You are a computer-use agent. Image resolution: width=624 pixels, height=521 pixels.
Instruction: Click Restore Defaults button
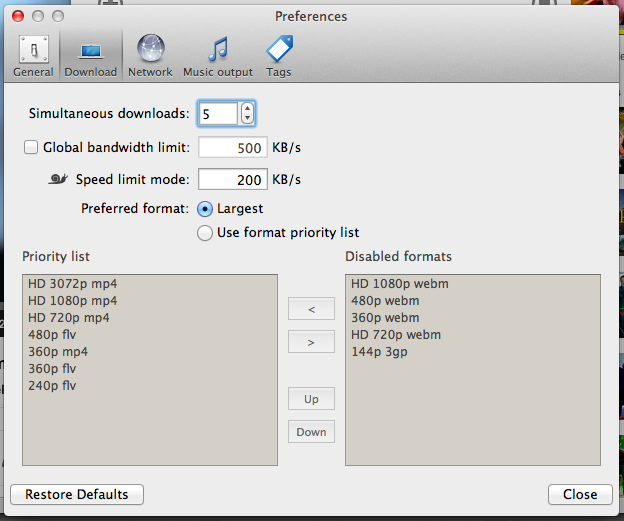click(77, 494)
